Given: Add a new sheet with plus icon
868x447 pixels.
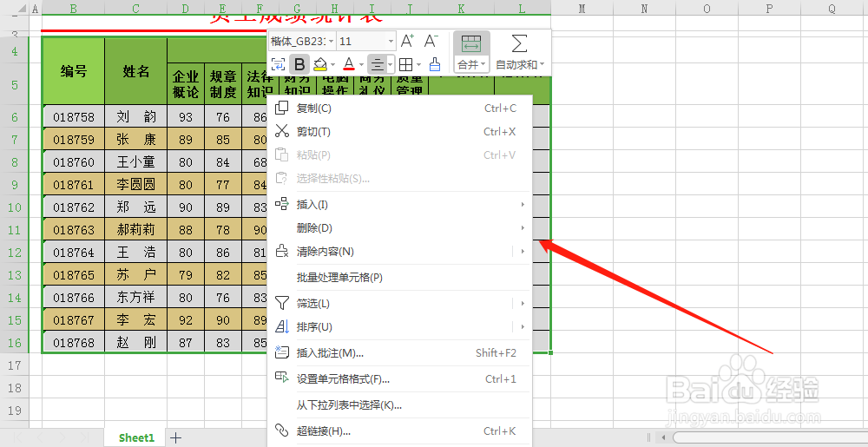Looking at the screenshot, I should [x=175, y=438].
